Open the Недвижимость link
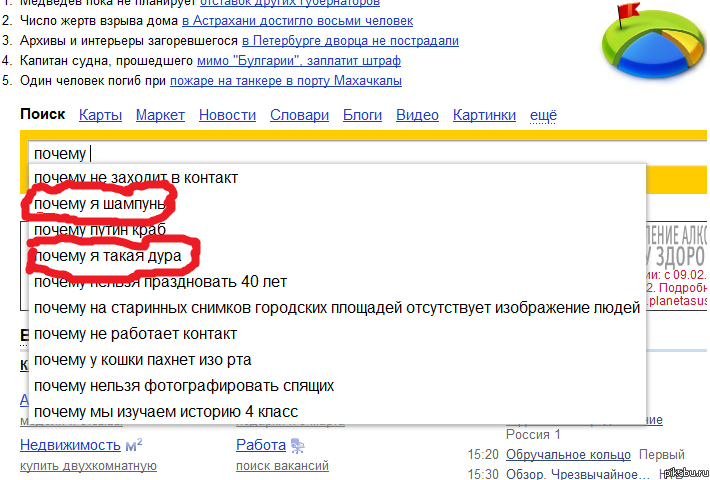This screenshot has width=710, height=480. [70, 445]
